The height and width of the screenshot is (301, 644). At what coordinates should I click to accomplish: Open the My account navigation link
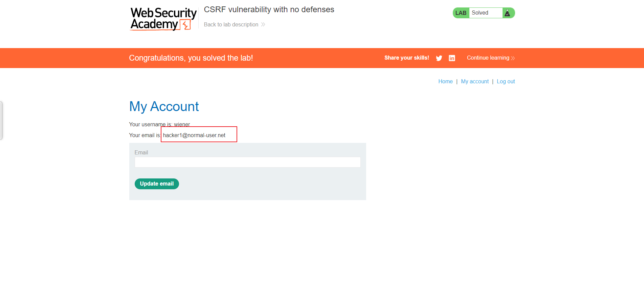(x=475, y=81)
